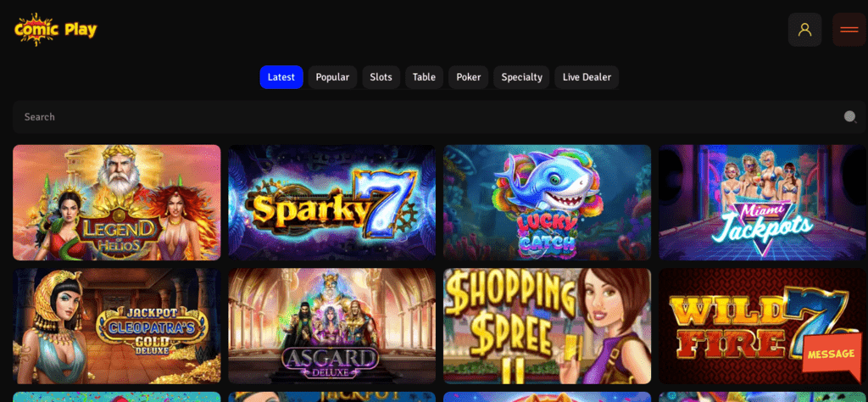Screen dimensions: 868x402
Task: Open the hamburger menu icon
Action: [849, 30]
